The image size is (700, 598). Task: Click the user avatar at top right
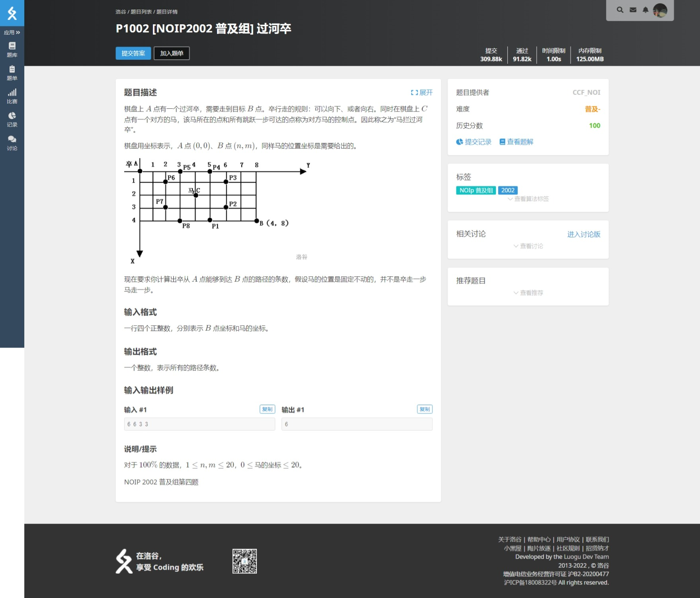(x=660, y=10)
